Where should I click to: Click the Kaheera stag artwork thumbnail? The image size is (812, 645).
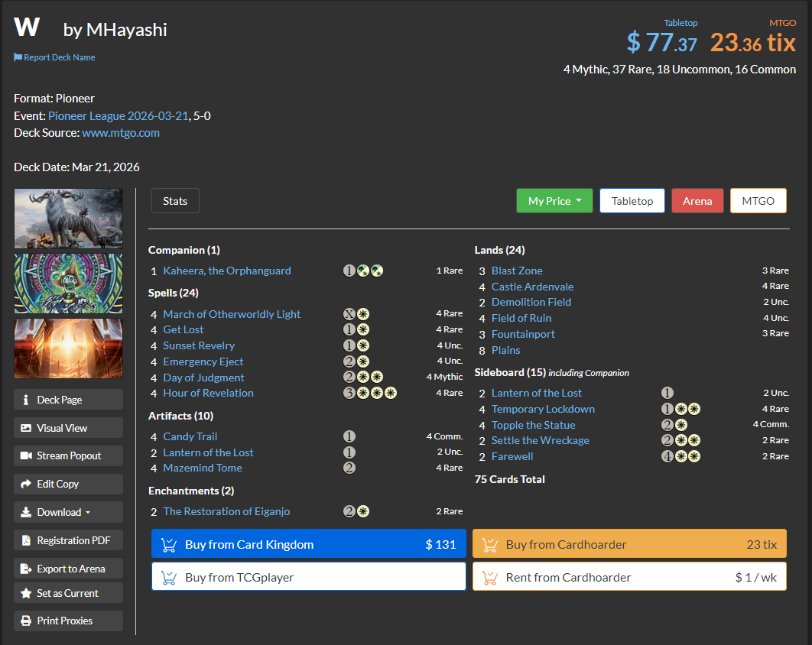(68, 219)
